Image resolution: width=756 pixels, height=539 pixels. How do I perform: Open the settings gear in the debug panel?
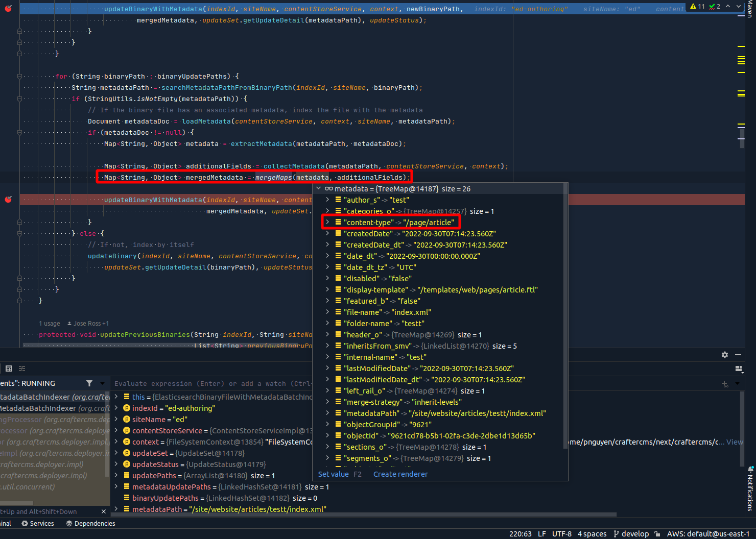(725, 354)
